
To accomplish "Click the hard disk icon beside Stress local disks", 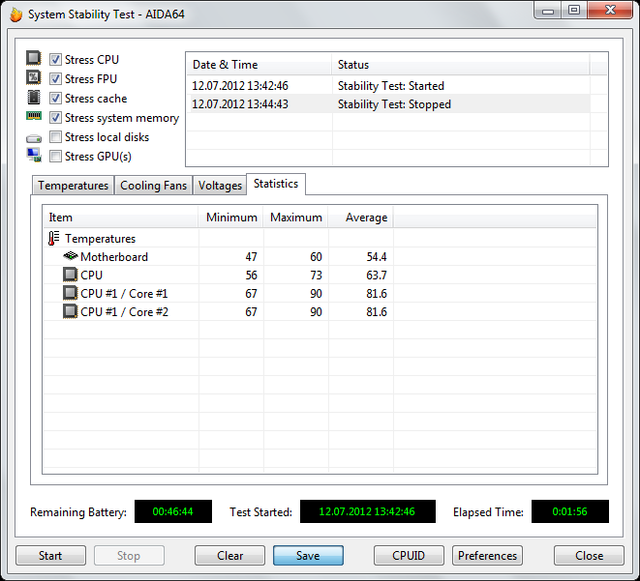I will (x=34, y=139).
